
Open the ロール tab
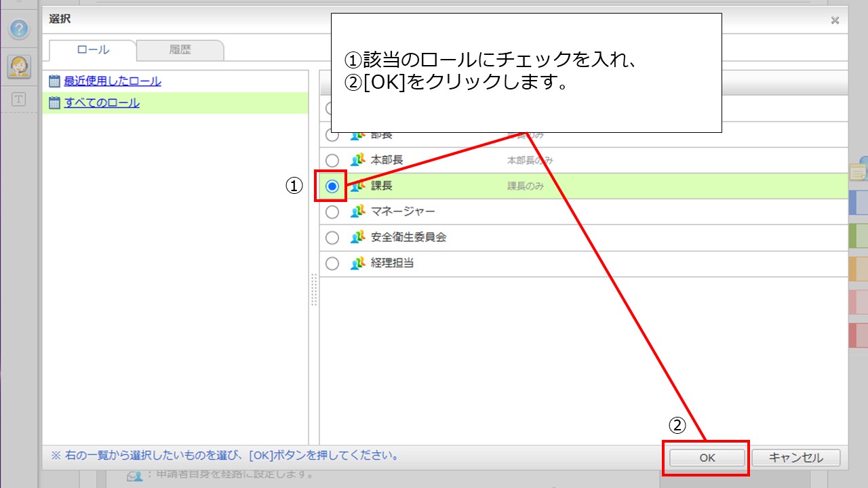(x=93, y=49)
